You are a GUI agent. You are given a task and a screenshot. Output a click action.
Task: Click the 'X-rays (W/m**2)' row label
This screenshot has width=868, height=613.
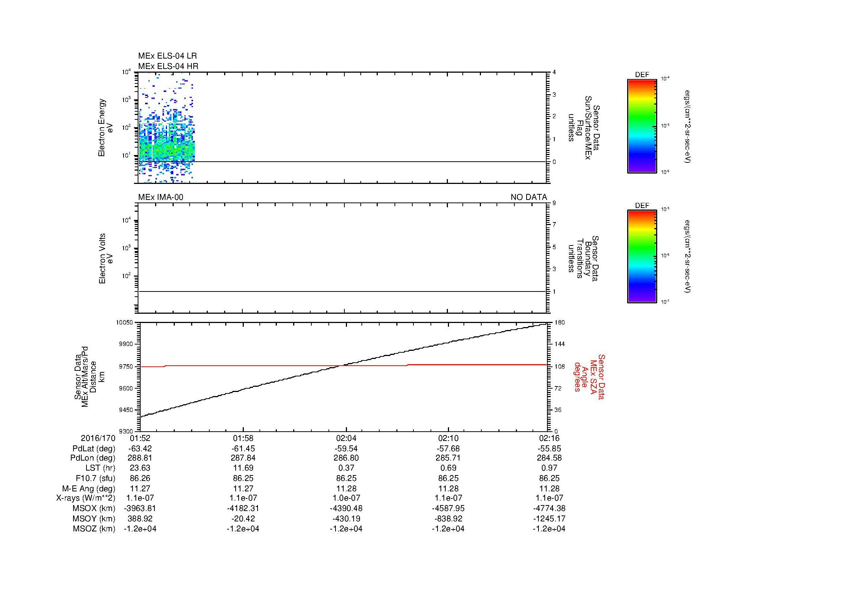point(85,498)
